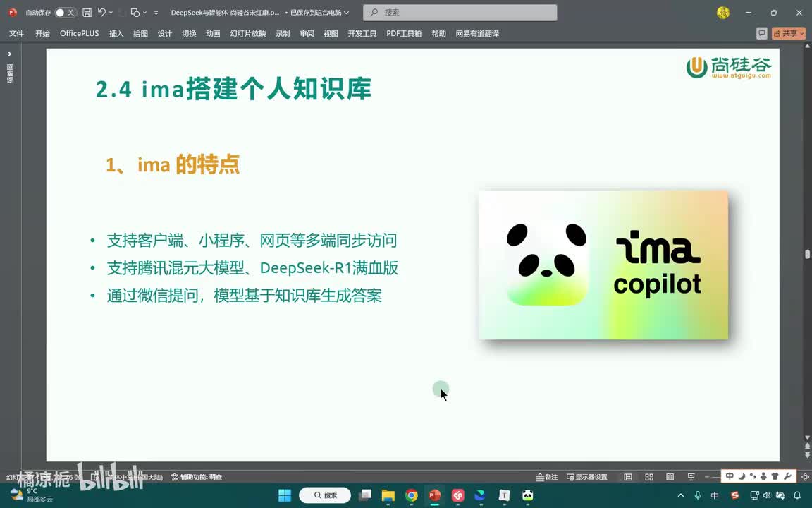
Task: Click the 共享 share button
Action: pyautogui.click(x=789, y=33)
